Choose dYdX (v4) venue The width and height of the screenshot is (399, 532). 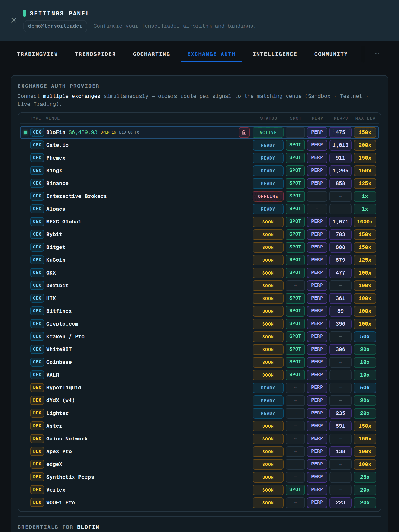(x=199, y=401)
